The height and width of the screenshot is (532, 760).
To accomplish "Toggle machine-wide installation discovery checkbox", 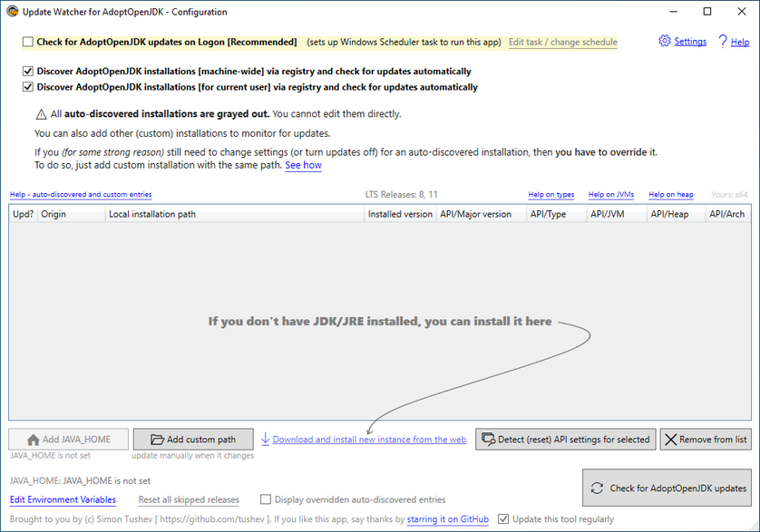I will [x=27, y=72].
